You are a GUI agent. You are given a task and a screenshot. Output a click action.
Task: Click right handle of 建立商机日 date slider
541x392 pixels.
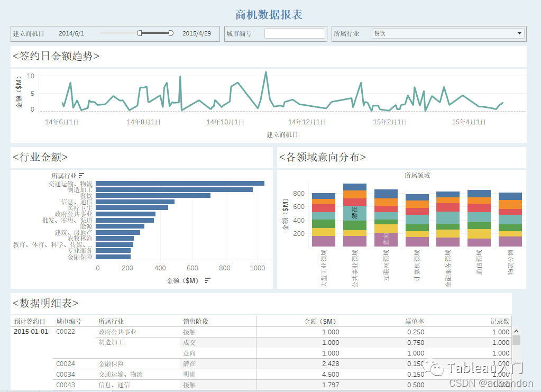click(171, 33)
